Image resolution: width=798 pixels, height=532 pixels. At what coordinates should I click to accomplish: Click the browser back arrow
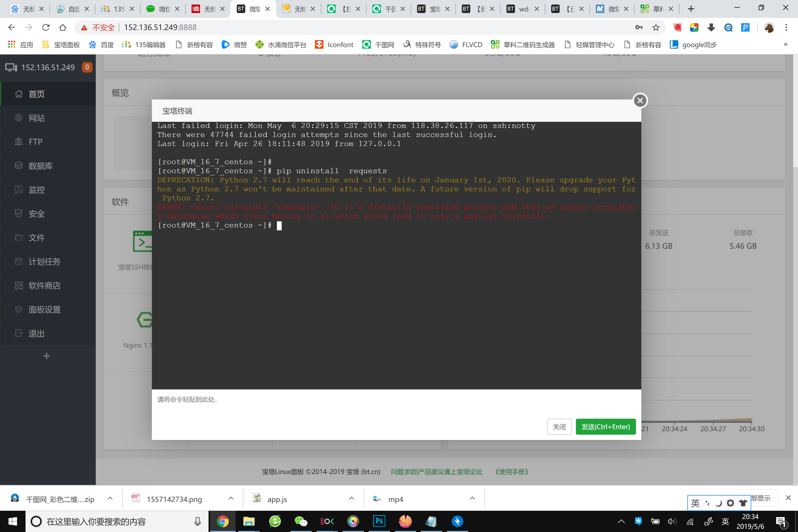coord(12,27)
